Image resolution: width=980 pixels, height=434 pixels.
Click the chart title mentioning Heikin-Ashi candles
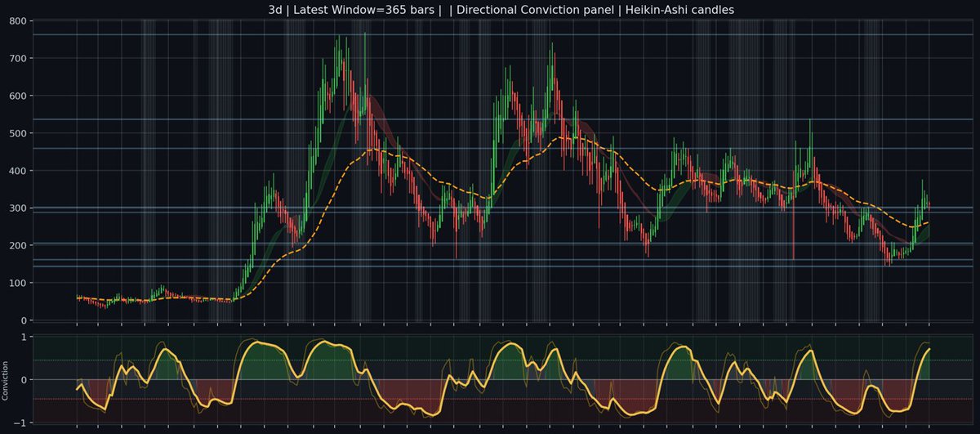[x=503, y=8]
